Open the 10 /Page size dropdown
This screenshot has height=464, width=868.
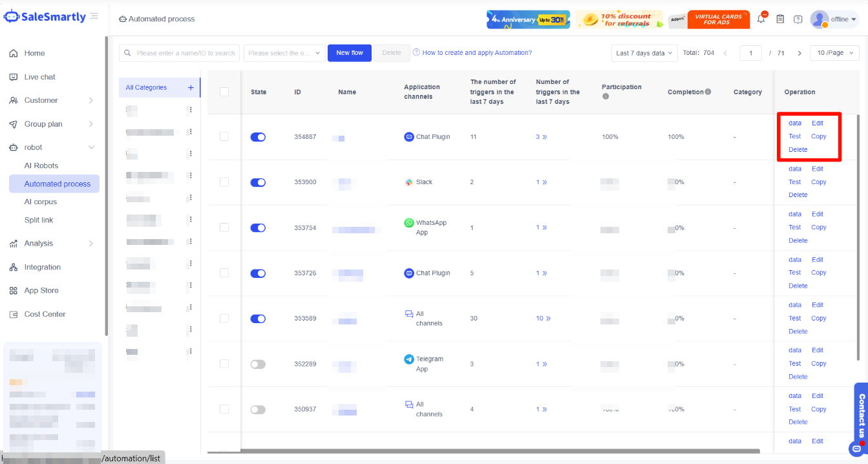click(x=834, y=53)
